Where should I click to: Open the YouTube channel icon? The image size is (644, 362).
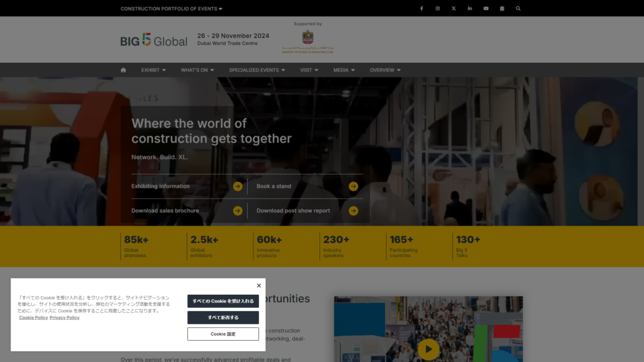(x=486, y=8)
